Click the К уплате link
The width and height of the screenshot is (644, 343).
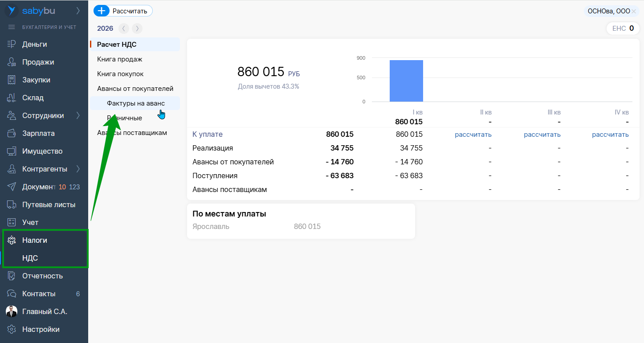207,135
